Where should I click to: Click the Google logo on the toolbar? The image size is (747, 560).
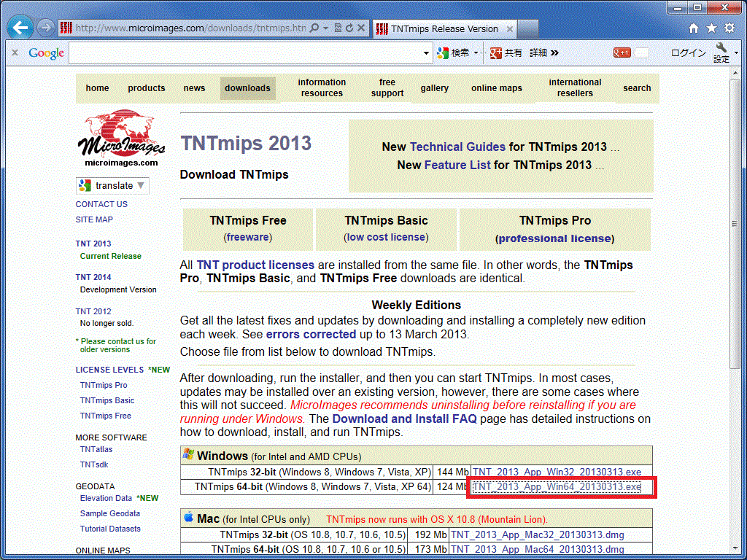(x=46, y=52)
